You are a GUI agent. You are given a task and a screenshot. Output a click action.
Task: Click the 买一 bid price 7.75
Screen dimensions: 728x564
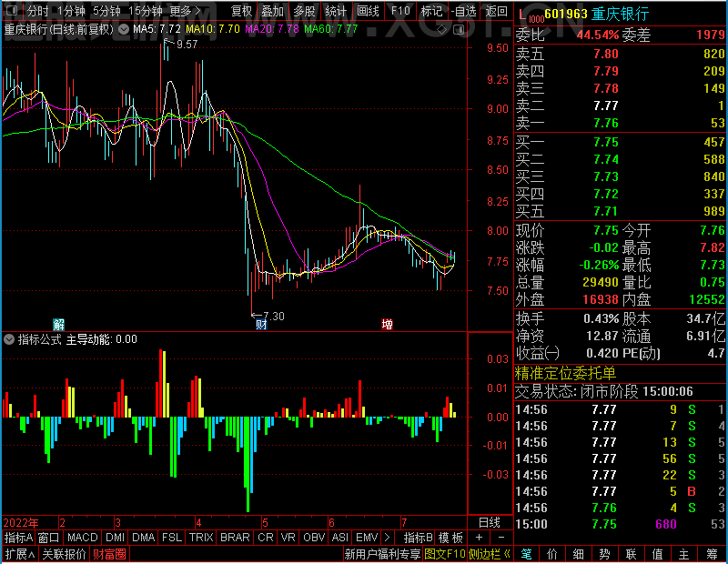(606, 142)
